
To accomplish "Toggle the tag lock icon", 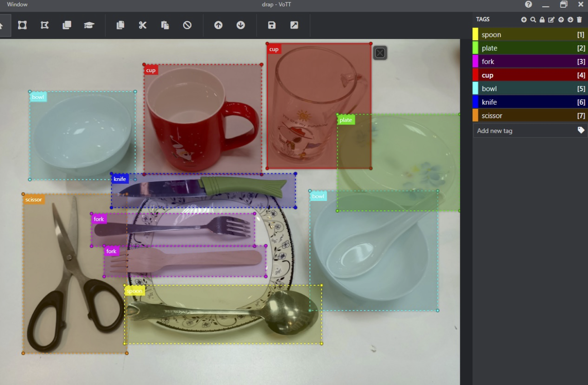I will click(542, 19).
